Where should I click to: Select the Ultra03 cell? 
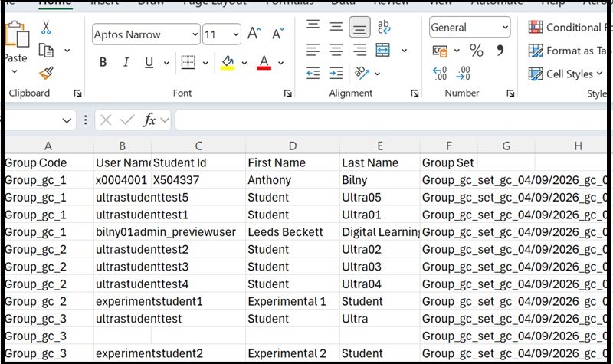379,267
